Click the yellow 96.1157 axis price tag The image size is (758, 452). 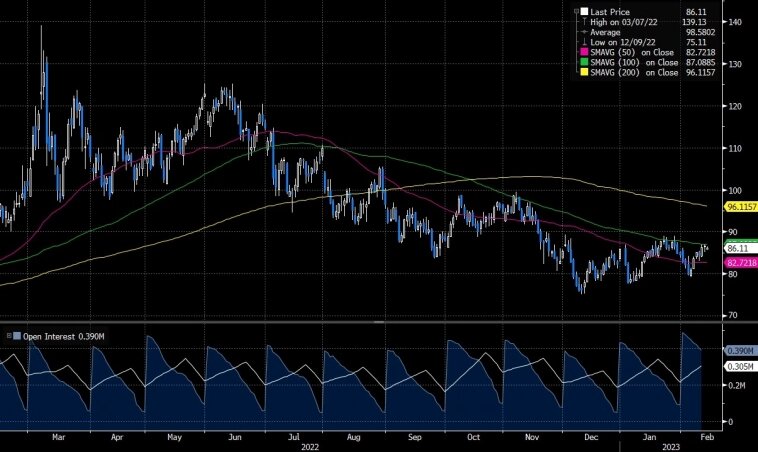coord(741,207)
